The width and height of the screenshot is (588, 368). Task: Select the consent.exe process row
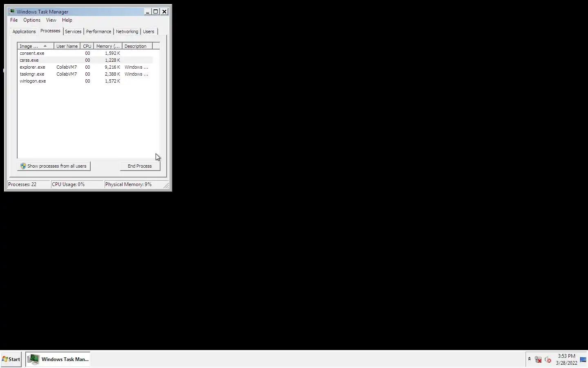(85, 53)
